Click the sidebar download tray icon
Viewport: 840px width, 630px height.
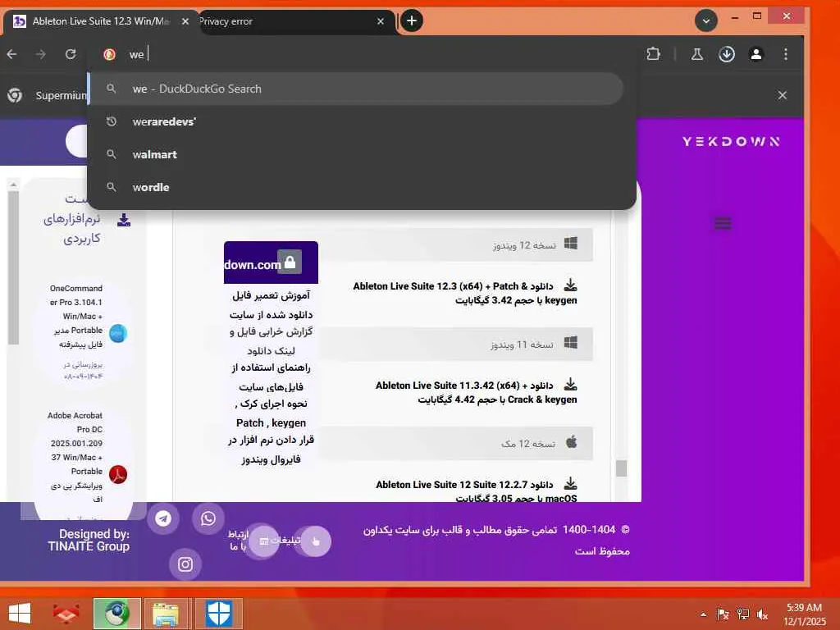tap(124, 220)
